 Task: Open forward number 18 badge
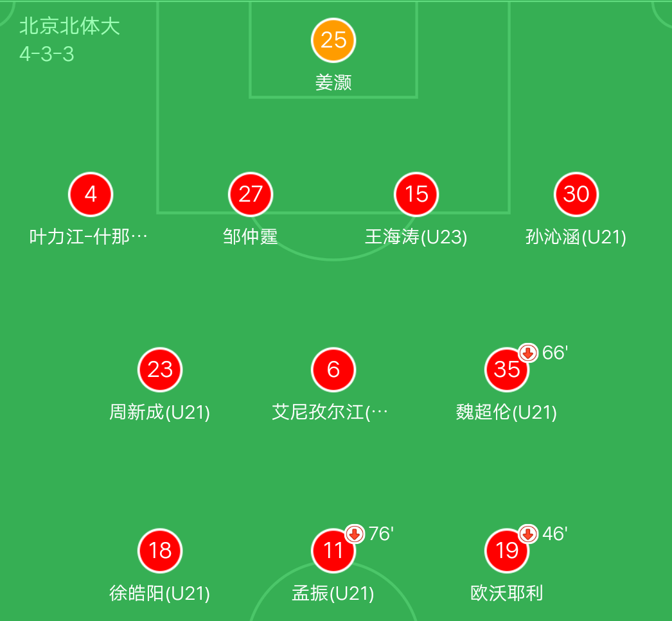(x=160, y=550)
